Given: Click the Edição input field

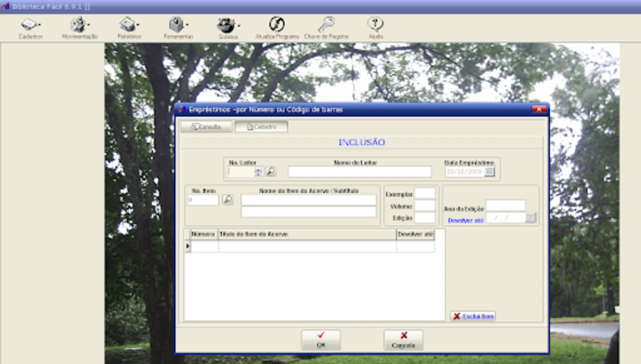Looking at the screenshot, I should 425,218.
